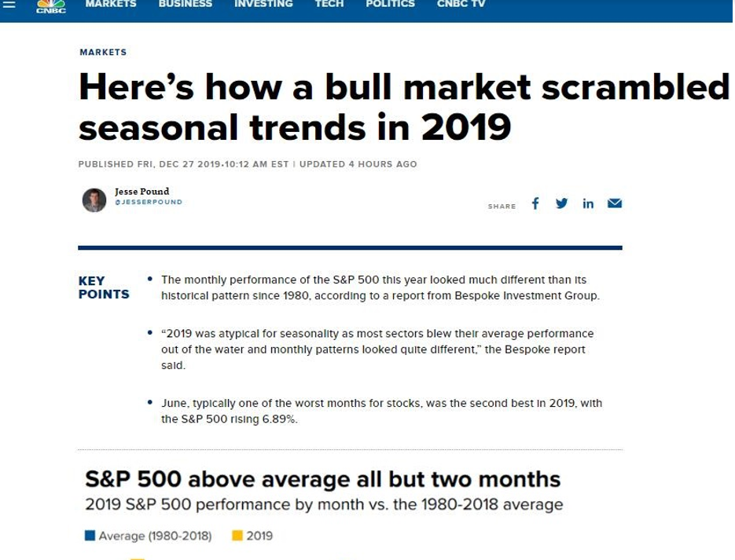The image size is (735, 560).
Task: Go to the Investing navigation section
Action: pyautogui.click(x=263, y=4)
